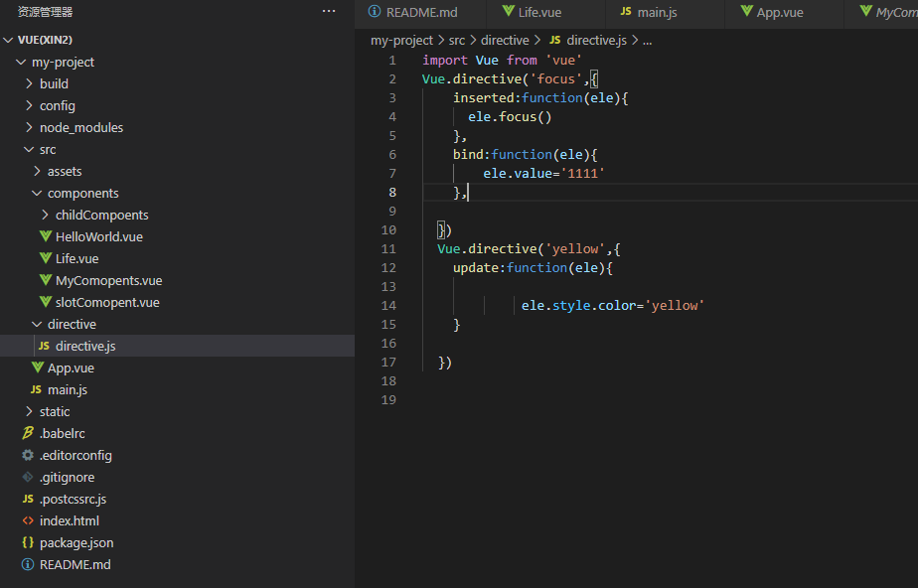Click the JS icon beside directive.js in tree
The image size is (918, 588).
(x=44, y=346)
